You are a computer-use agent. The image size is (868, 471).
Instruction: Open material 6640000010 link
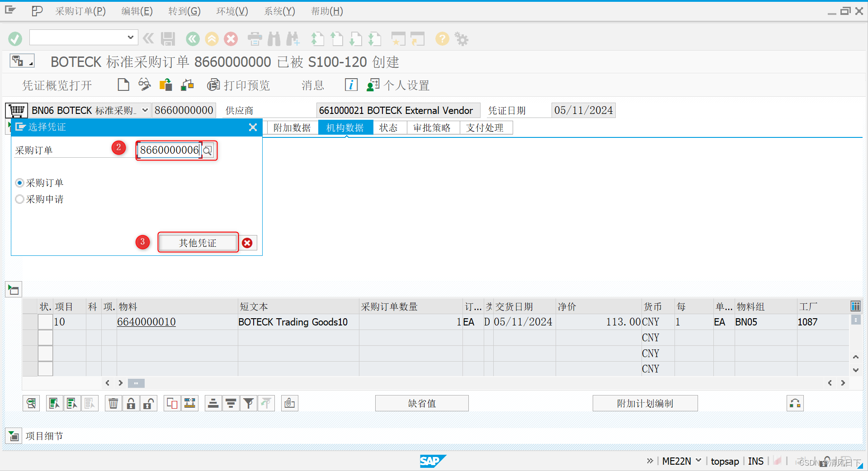point(146,322)
